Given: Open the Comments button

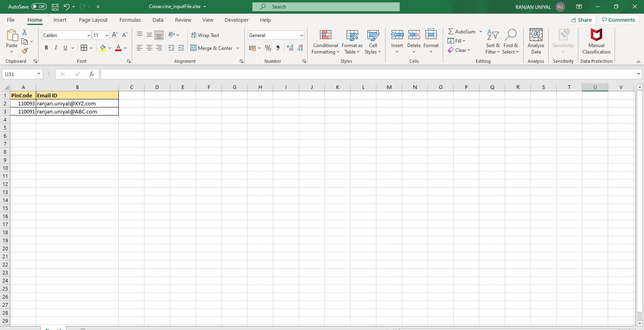Looking at the screenshot, I should pyautogui.click(x=618, y=20).
